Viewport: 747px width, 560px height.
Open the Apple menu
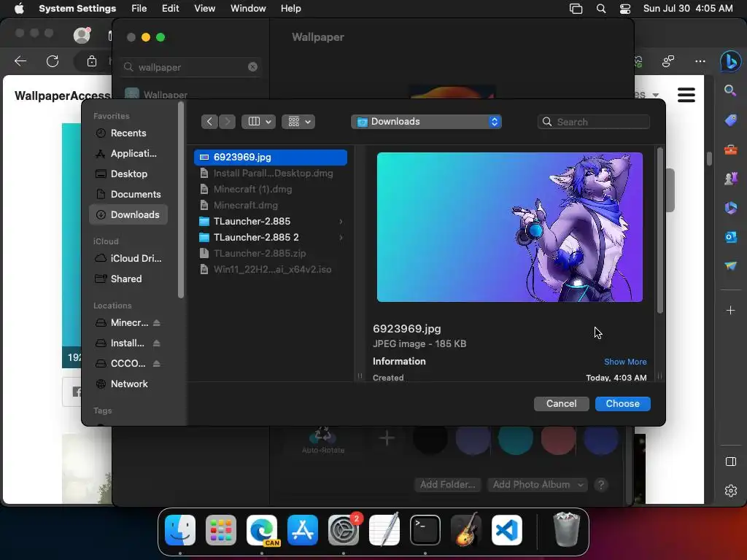click(19, 9)
